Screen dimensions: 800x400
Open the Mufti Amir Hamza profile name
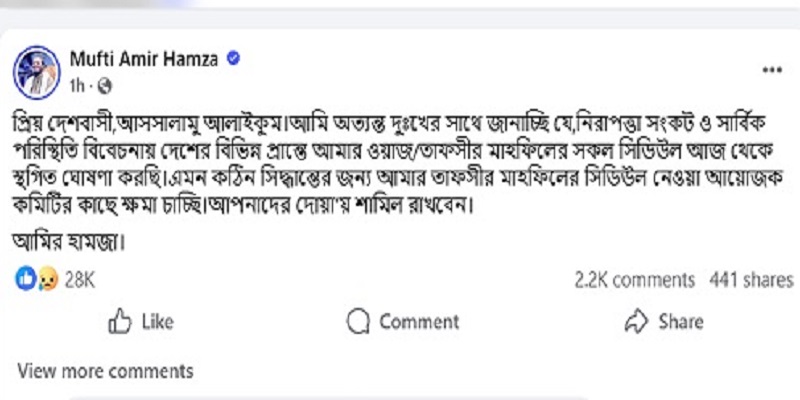144,60
